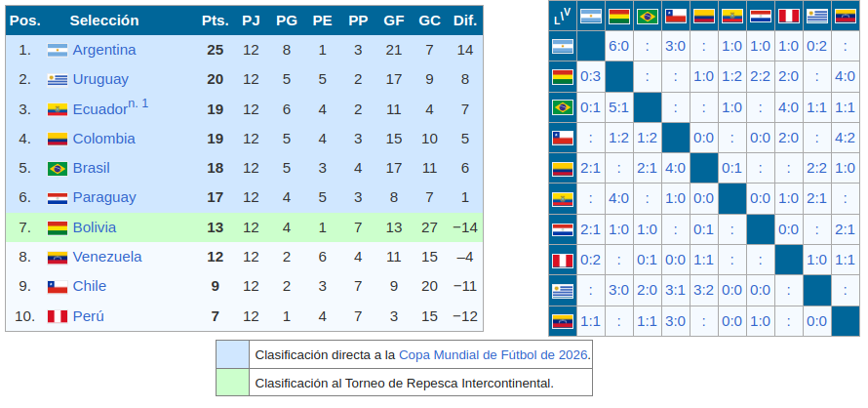Open the 3:2 Uruguay-Colombia result
868x408 pixels.
pos(703,291)
